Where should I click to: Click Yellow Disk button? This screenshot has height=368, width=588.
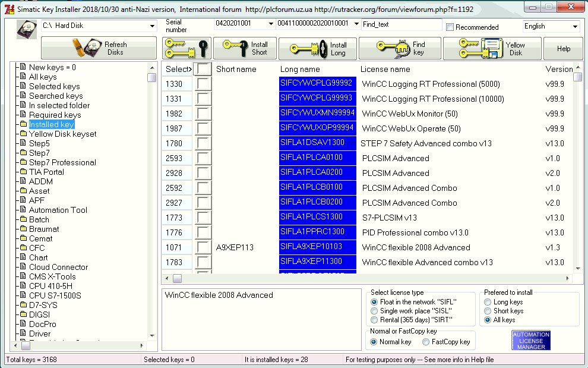pyautogui.click(x=492, y=48)
